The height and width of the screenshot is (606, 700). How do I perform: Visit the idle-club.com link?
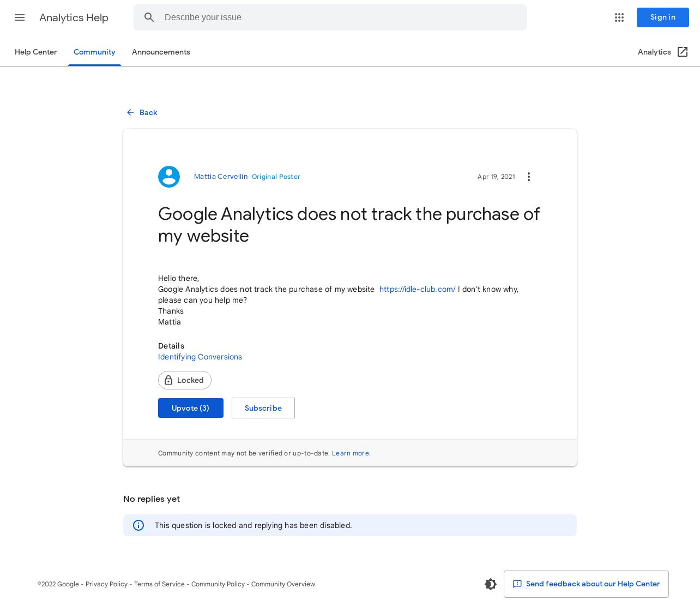(417, 289)
